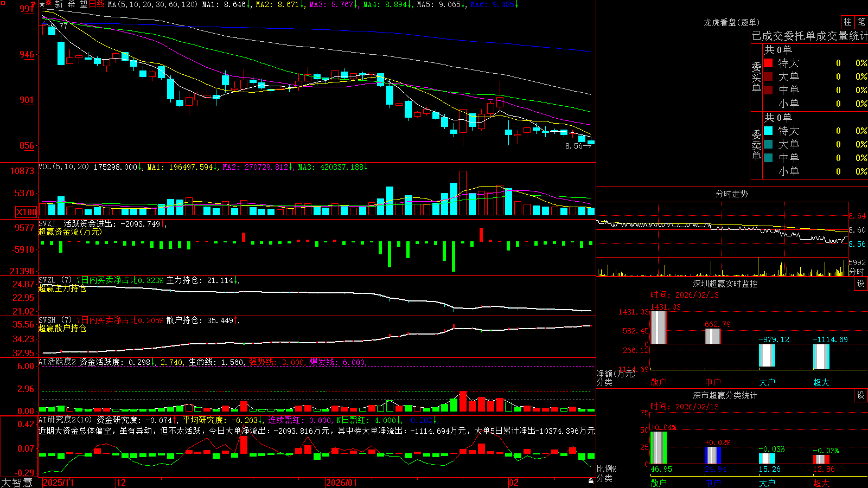The height and width of the screenshot is (488, 868).
Task: Click the 平均研究度: -0.203 value
Action: pos(223,420)
